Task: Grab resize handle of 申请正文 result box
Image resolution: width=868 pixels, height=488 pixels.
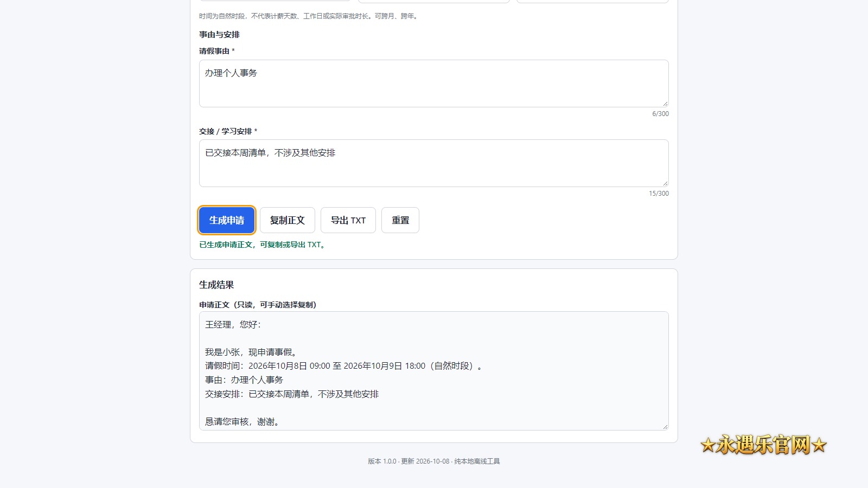Action: tap(665, 427)
